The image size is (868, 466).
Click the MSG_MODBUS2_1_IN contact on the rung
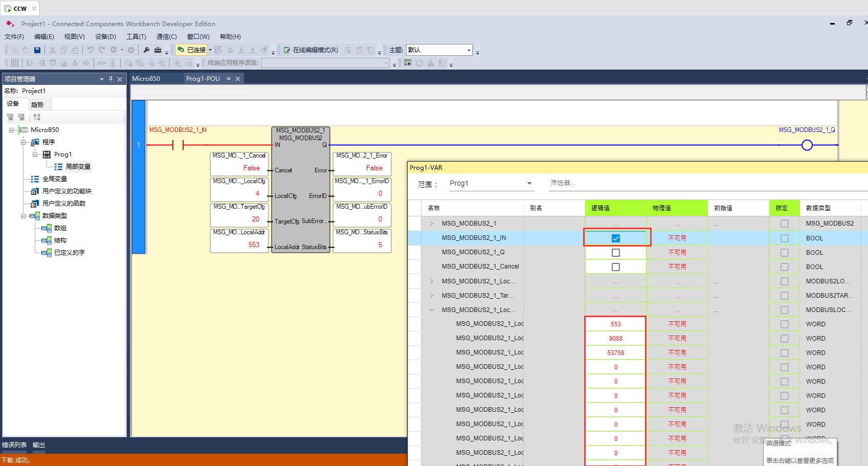(178, 145)
